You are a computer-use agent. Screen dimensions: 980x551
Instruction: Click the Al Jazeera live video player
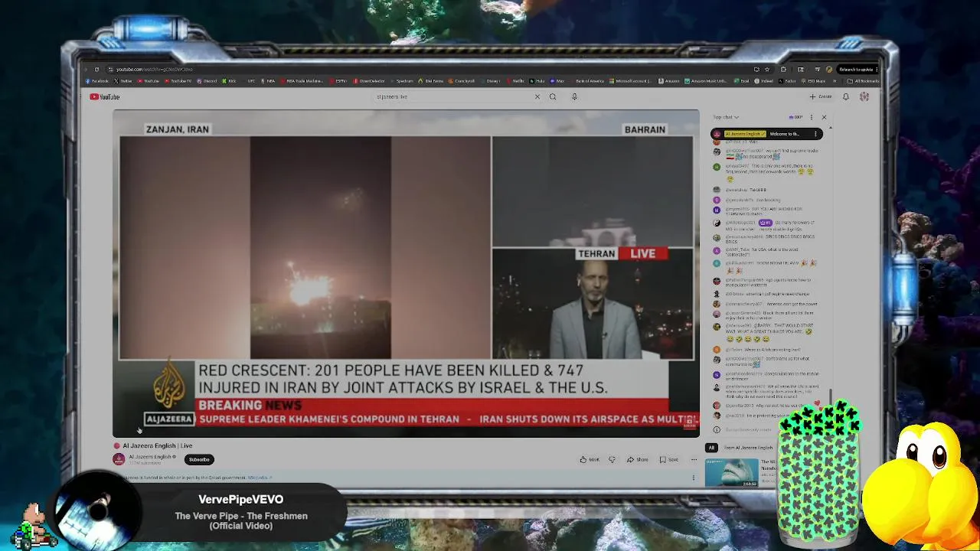[406, 273]
